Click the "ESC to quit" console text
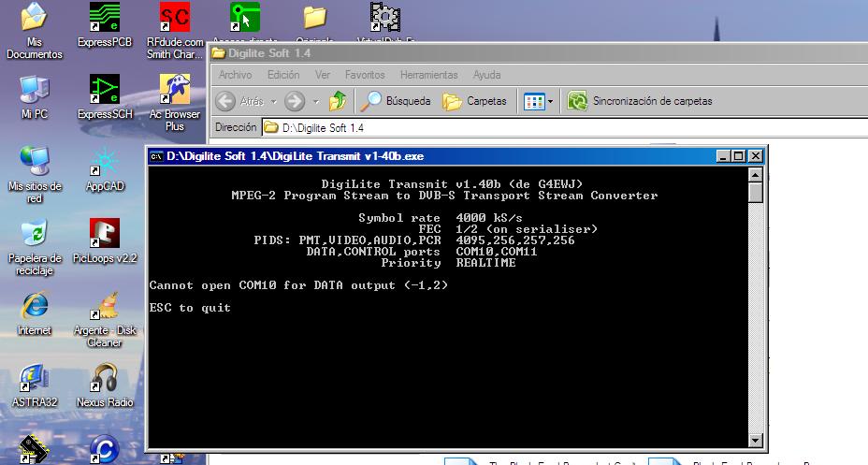The width and height of the screenshot is (868, 465). pyautogui.click(x=190, y=308)
